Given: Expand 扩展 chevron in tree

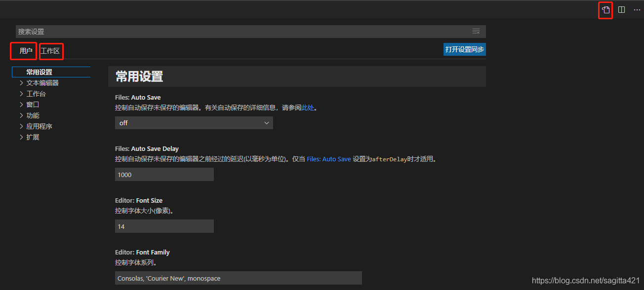Looking at the screenshot, I should tap(21, 137).
